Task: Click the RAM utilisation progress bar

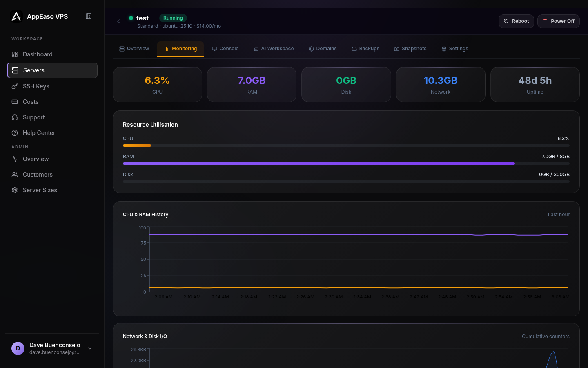Action: [346, 164]
